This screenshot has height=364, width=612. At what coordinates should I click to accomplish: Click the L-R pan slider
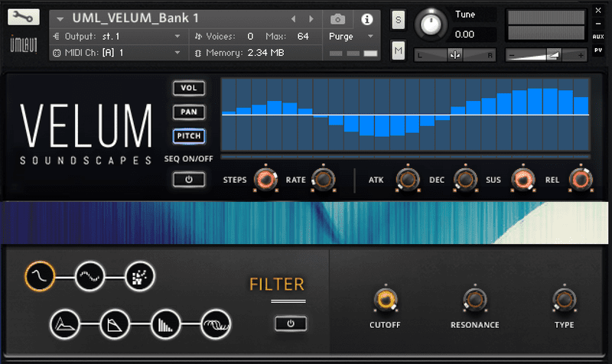pos(454,55)
